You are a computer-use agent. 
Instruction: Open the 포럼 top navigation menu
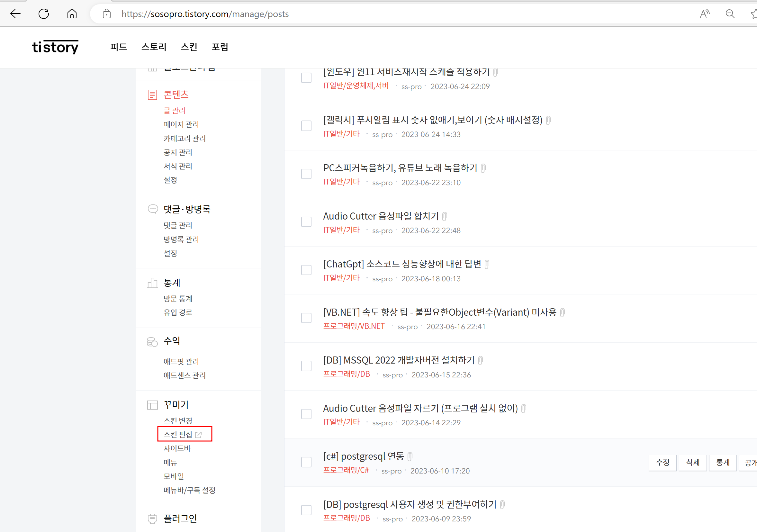click(x=220, y=47)
